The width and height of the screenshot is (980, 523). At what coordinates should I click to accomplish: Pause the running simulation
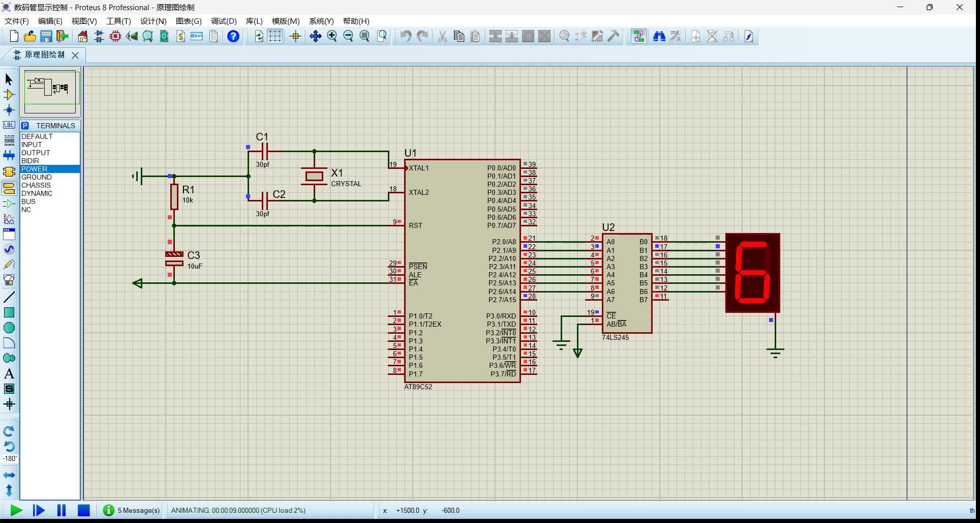tap(62, 510)
